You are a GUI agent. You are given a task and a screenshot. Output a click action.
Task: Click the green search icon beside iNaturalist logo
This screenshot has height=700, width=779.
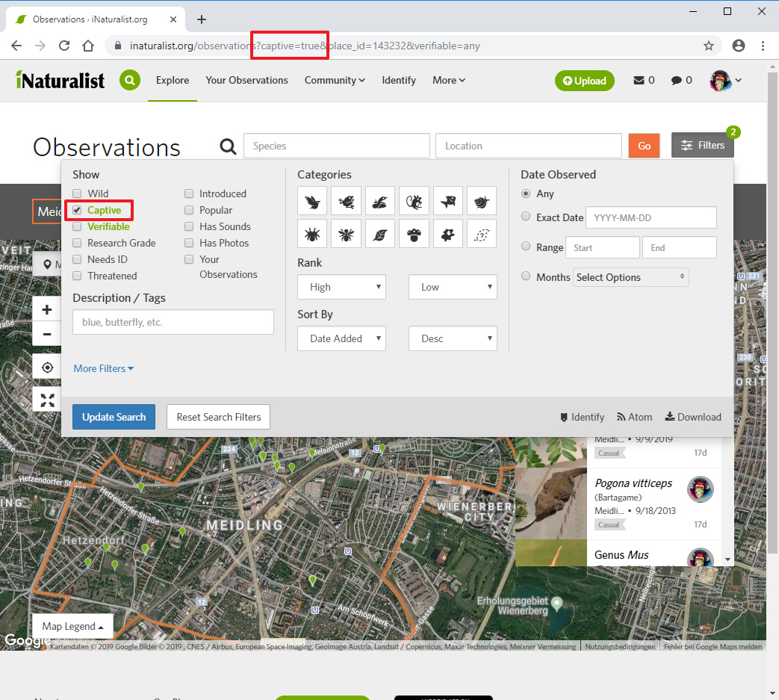tap(130, 80)
